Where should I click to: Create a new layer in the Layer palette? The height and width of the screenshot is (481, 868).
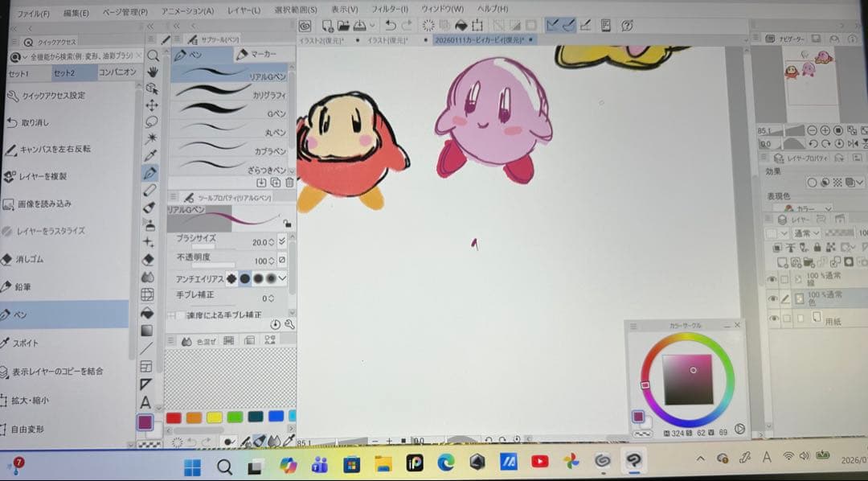(782, 262)
